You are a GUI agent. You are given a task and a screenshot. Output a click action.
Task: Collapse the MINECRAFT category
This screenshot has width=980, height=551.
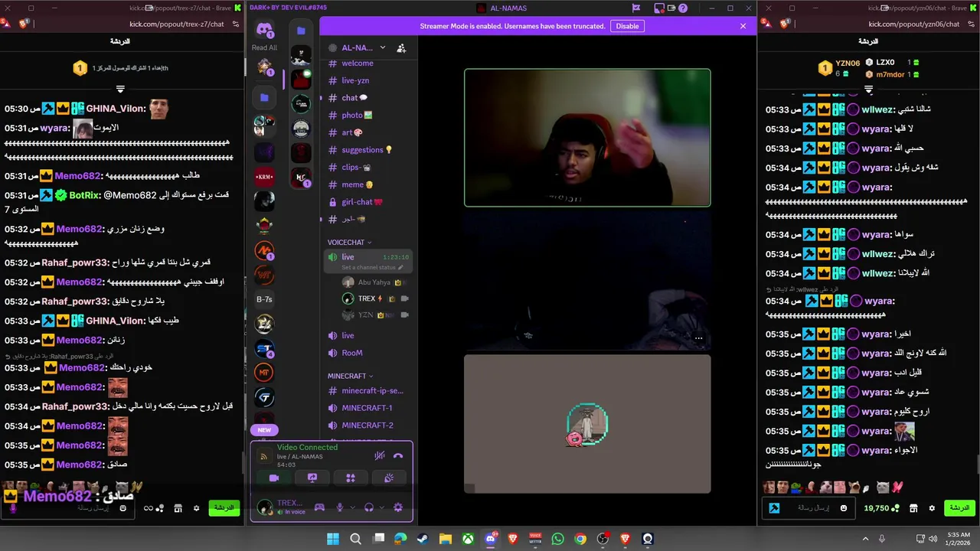[350, 377]
